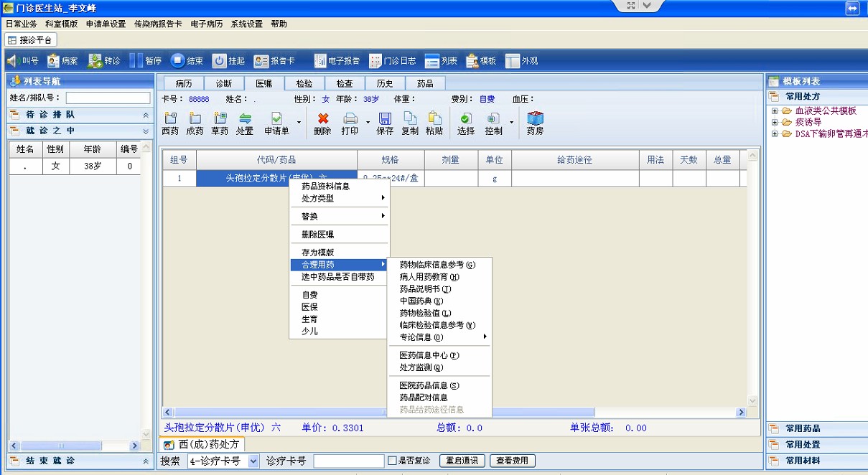The image size is (868, 475).
Task: Open the 4-诊疗卡号 search type dropdown
Action: pos(253,461)
